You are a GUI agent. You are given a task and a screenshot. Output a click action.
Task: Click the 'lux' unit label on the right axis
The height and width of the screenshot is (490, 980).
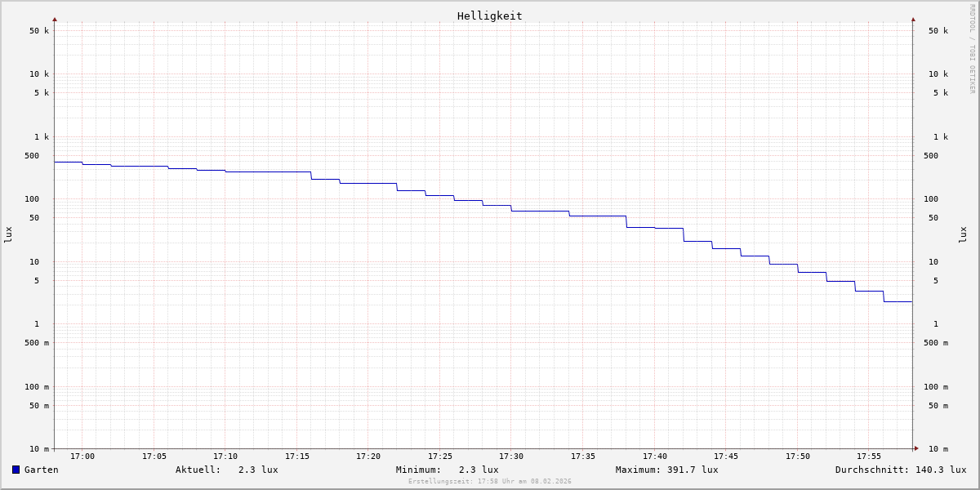[x=964, y=235]
